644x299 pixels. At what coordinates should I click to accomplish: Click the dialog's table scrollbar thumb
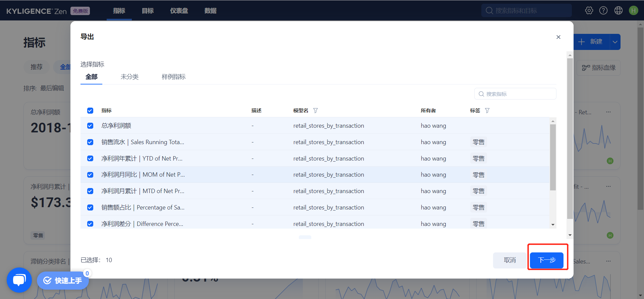tap(553, 157)
